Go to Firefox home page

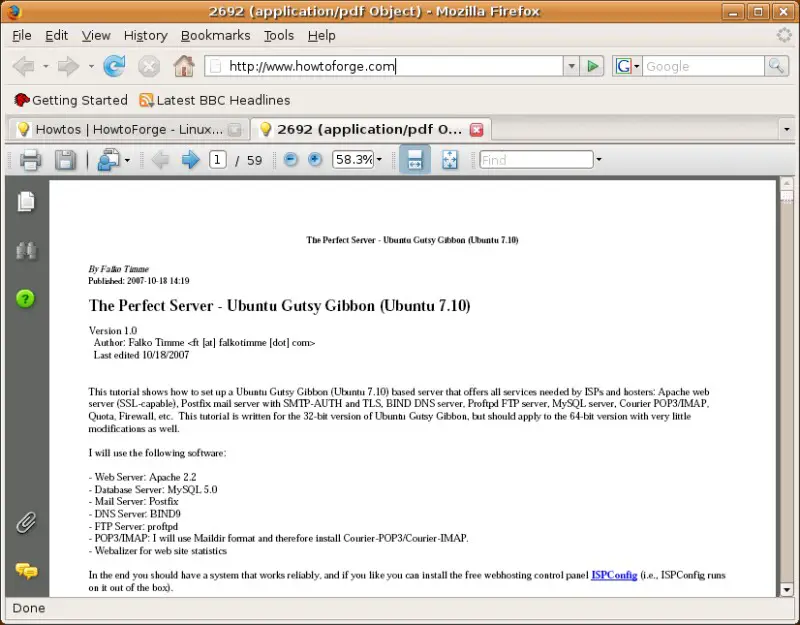click(x=183, y=66)
